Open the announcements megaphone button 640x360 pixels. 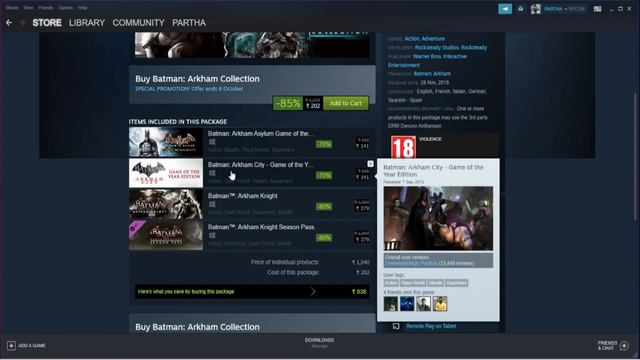505,9
